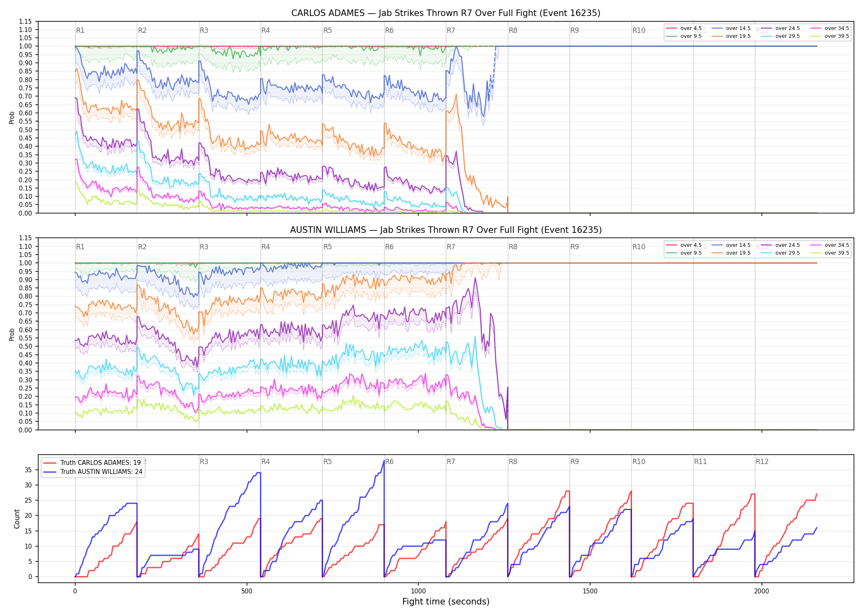Click the R9 round label in the Williams chart
Viewport: 863px width, 616px height.
tap(575, 247)
